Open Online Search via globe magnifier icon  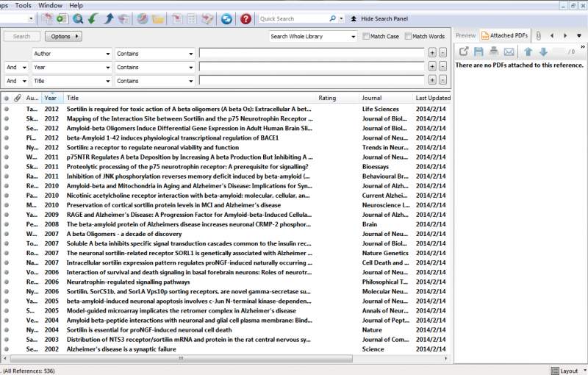tap(78, 18)
